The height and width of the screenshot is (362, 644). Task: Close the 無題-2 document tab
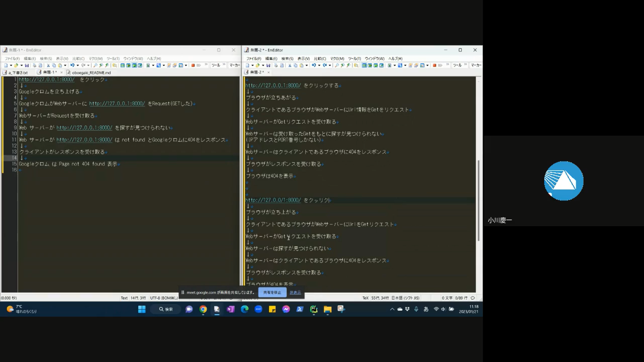268,72
